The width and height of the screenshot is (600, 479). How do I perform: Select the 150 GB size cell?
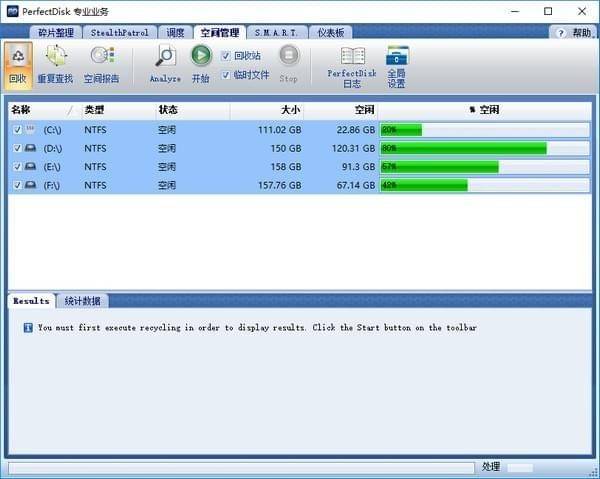(x=286, y=148)
